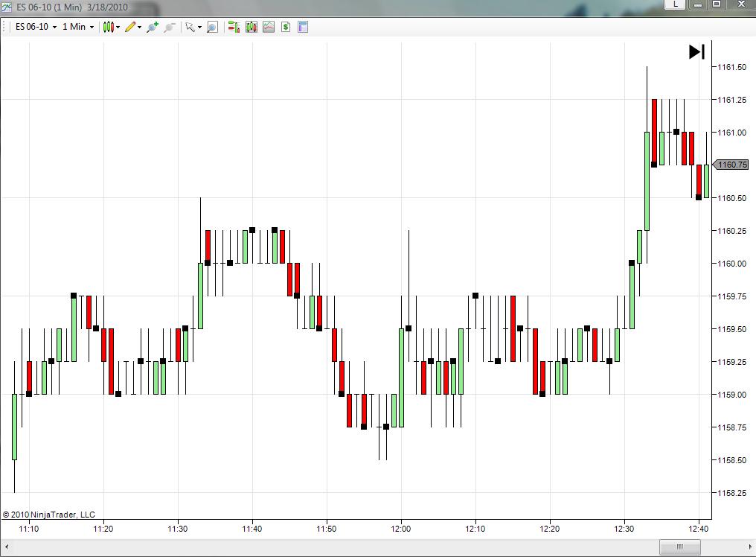The height and width of the screenshot is (557, 756).
Task: Click the zoom in magnifier icon
Action: point(153,27)
